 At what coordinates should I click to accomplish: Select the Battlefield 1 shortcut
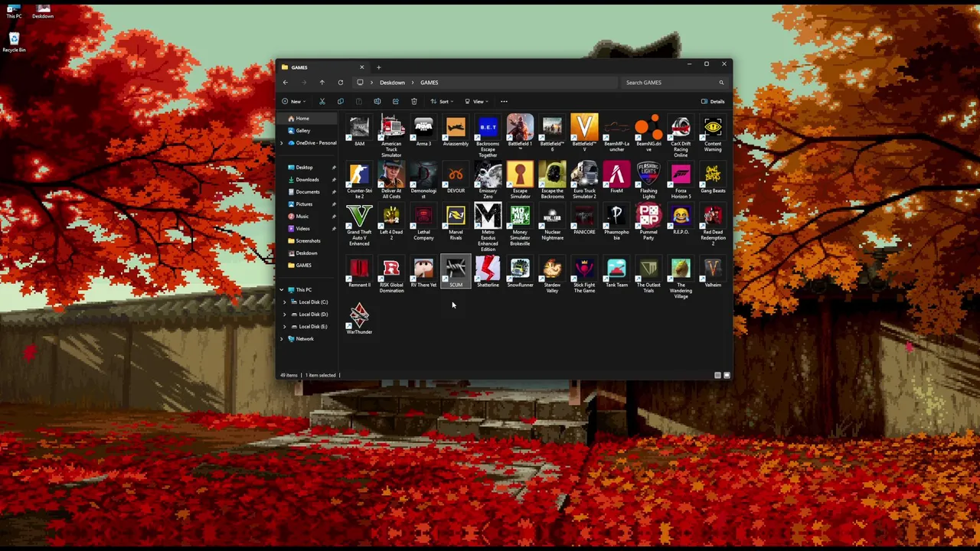click(x=520, y=133)
